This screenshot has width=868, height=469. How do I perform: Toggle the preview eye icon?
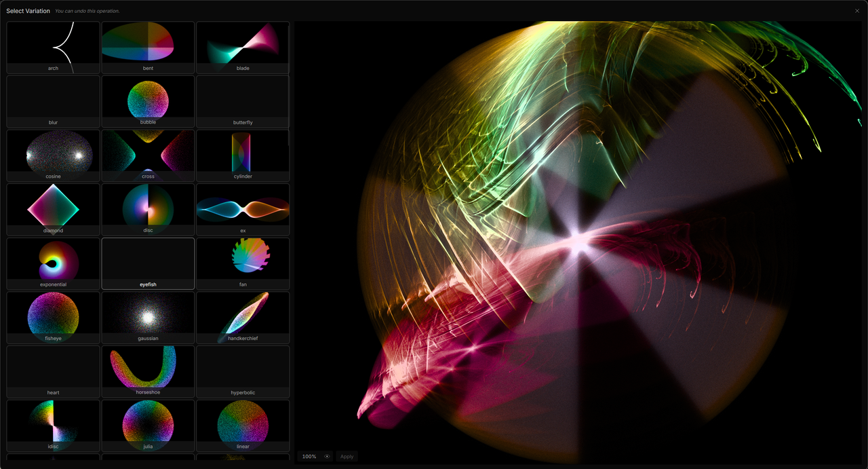[327, 457]
